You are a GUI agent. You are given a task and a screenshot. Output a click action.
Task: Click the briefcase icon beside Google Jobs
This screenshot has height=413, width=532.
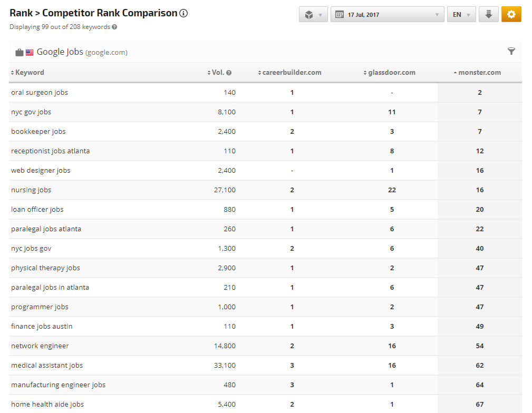pos(20,52)
